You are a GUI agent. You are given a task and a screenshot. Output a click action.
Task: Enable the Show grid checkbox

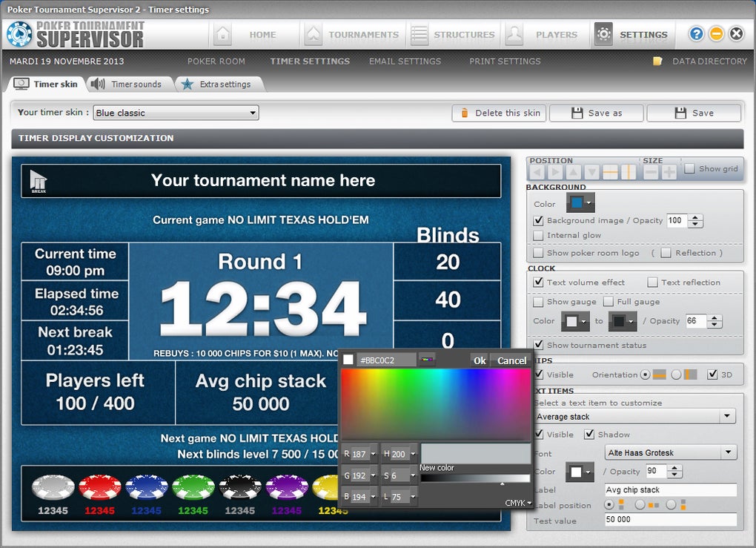coord(689,168)
